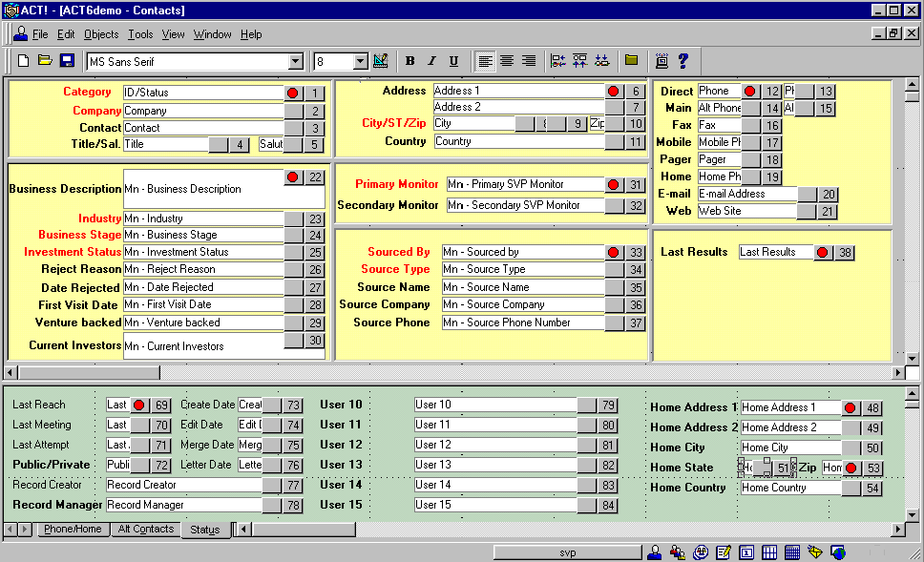Open the E-mail envelope icon
This screenshot has width=924, height=562.
[x=815, y=552]
